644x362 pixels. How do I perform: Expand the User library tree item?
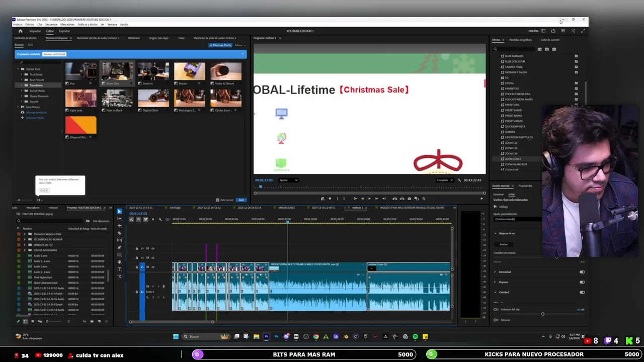pos(18,107)
